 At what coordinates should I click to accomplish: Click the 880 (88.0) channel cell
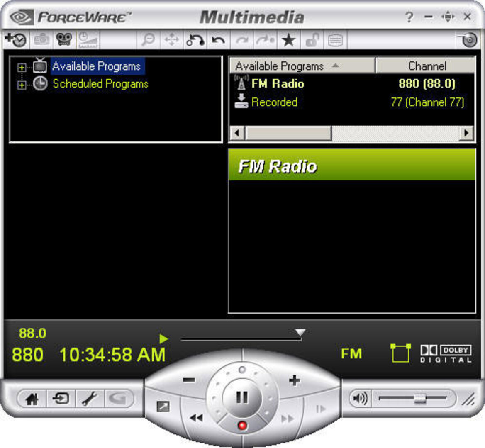pos(427,83)
